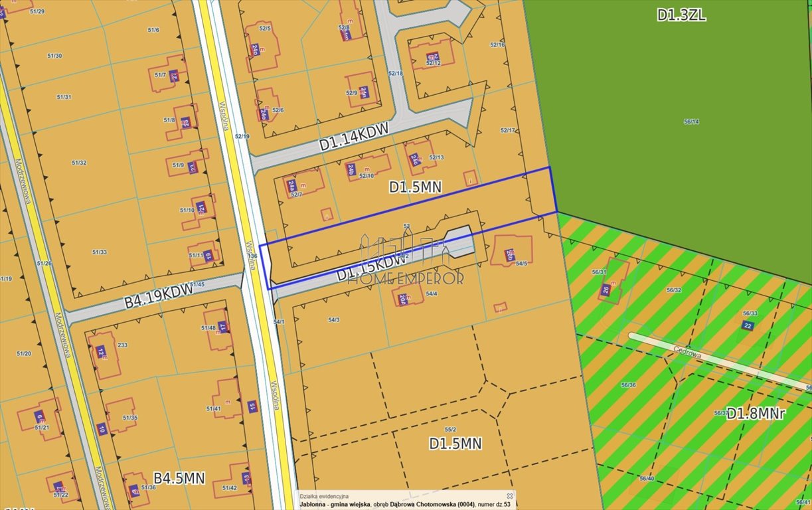Image resolution: width=812 pixels, height=510 pixels.
Task: Select D1.5MN label below parcel 55/2
Action: point(455,444)
